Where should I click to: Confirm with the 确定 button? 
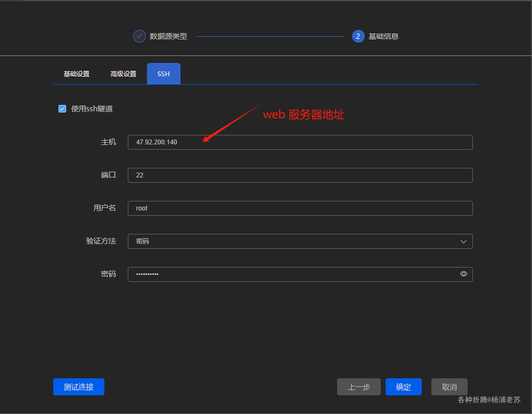click(404, 387)
